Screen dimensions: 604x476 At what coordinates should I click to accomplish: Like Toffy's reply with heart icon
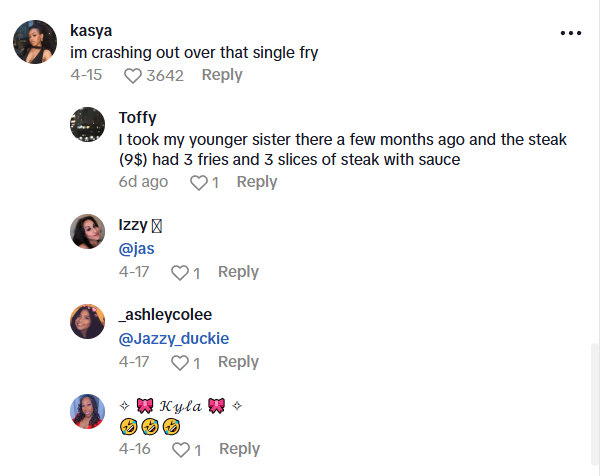(x=198, y=183)
